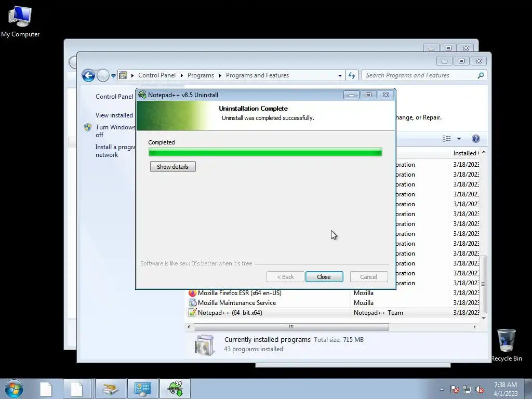Open first blank document taskbar icon
Image resolution: width=532 pixels, height=399 pixels.
click(46, 389)
